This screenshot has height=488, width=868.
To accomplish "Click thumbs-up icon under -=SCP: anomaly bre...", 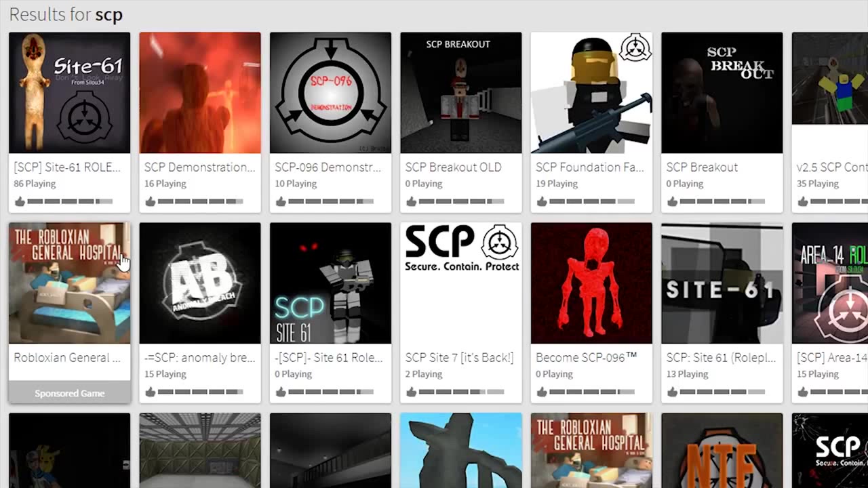I will click(151, 392).
